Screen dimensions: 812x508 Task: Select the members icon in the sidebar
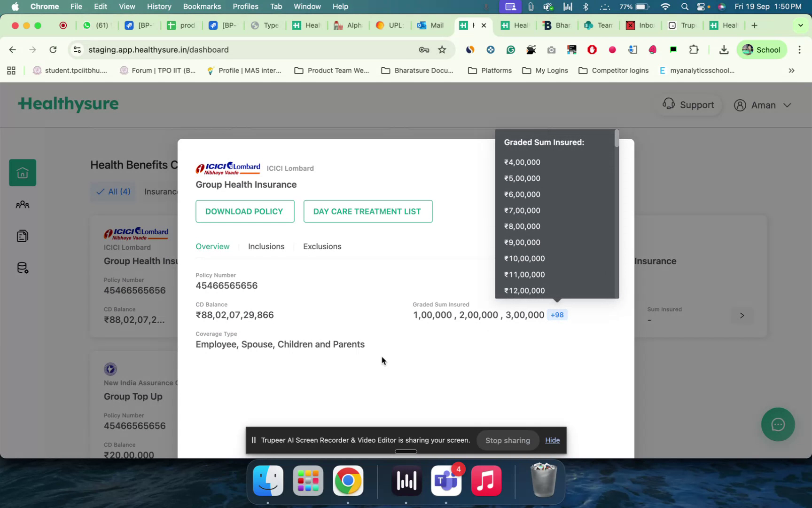22,204
